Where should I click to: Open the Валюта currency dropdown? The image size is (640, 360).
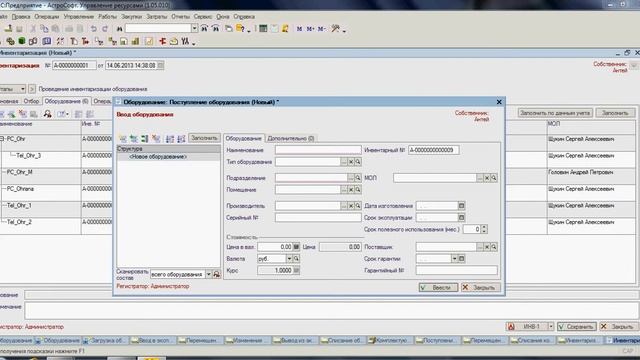(289, 259)
